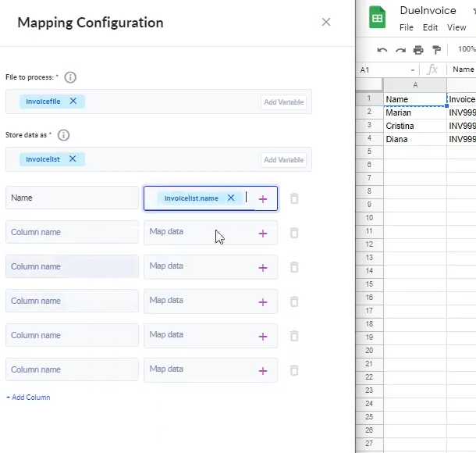Screen dimensions: 476x453
Task: Click plus icon in the sixth mapping row
Action: click(263, 371)
